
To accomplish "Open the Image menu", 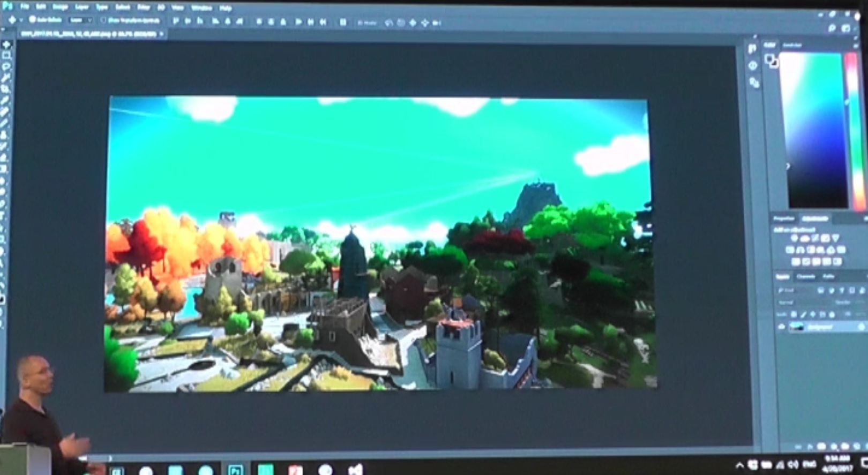I will coord(60,7).
